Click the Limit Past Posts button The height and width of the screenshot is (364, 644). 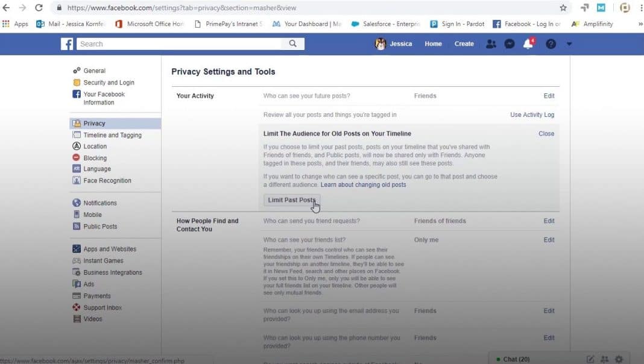[x=291, y=199]
